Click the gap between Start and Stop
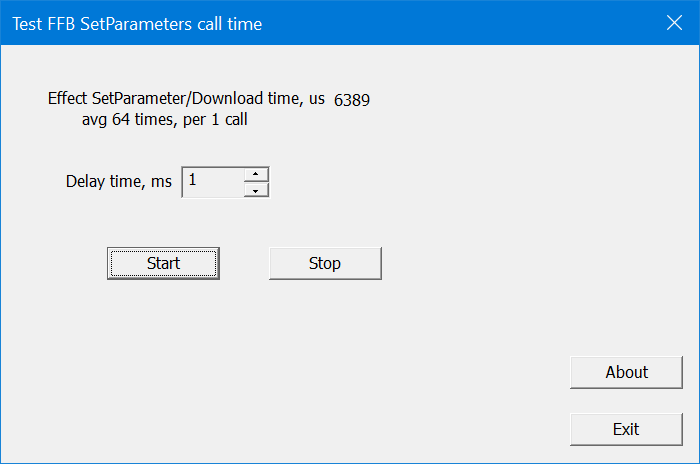This screenshot has width=700, height=464. click(x=244, y=263)
